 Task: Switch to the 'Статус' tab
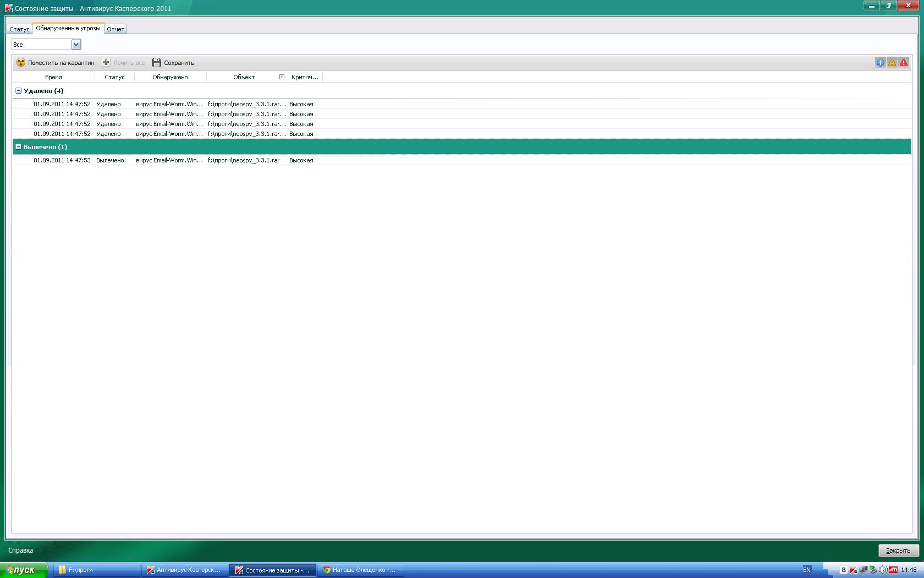pyautogui.click(x=19, y=29)
